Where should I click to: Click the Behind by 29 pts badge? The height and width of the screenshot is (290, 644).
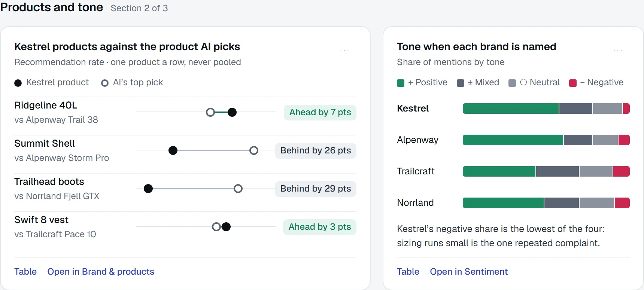pos(316,189)
